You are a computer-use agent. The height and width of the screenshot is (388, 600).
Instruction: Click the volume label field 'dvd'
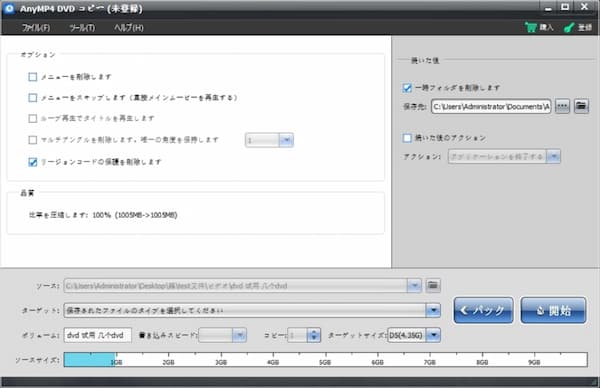(x=98, y=335)
